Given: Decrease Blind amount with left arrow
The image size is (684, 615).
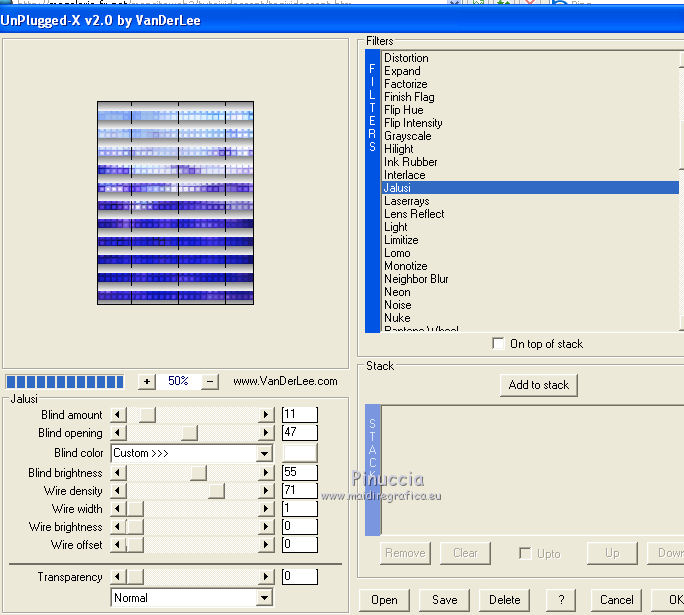Looking at the screenshot, I should (118, 414).
